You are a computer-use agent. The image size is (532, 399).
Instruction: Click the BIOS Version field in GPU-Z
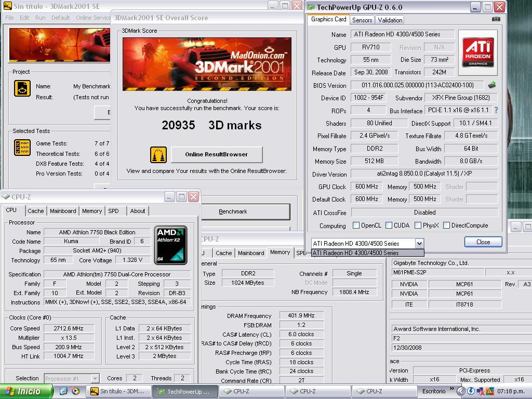[x=417, y=85]
